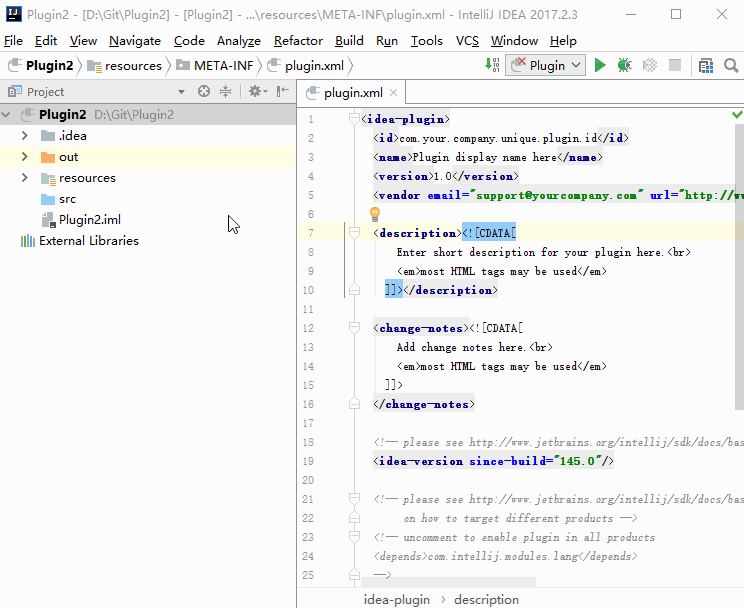Open Project Structure dialog
Viewport: 744px width, 608px height.
coord(706,65)
